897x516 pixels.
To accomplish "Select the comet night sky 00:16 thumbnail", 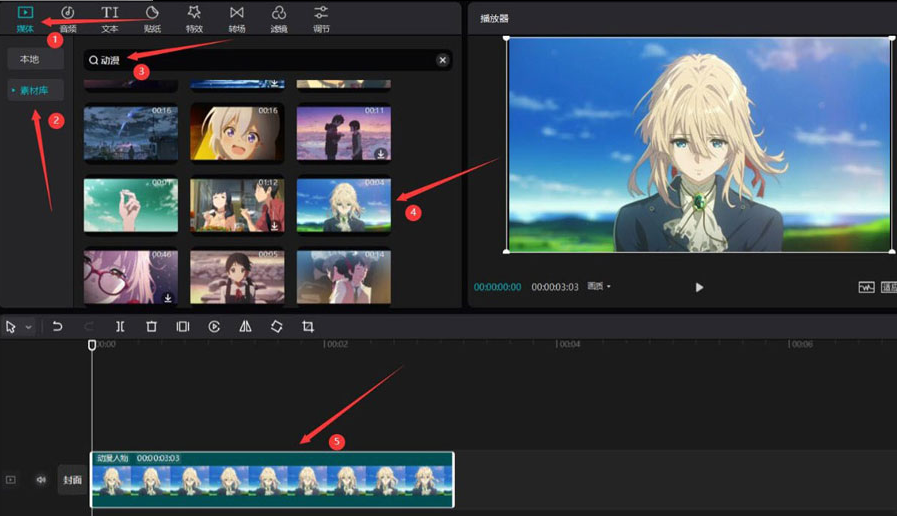I will tap(131, 133).
